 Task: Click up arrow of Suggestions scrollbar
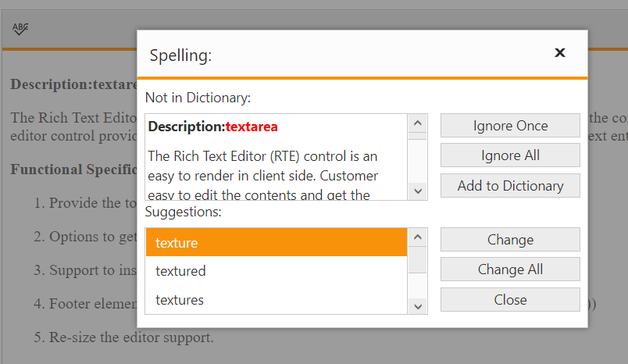pyautogui.click(x=418, y=237)
